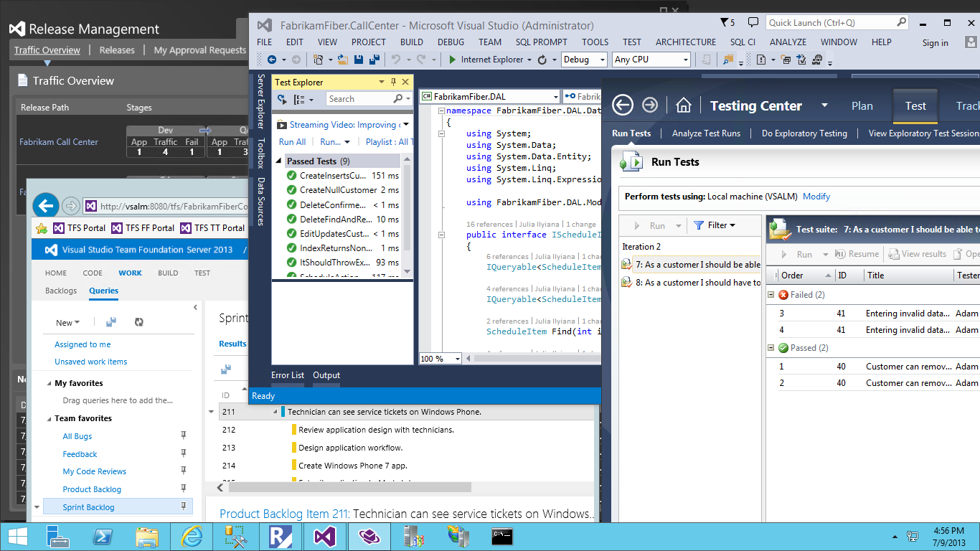The image size is (980, 551).
Task: Click the Fabrikam Call Center release path link
Action: [59, 142]
